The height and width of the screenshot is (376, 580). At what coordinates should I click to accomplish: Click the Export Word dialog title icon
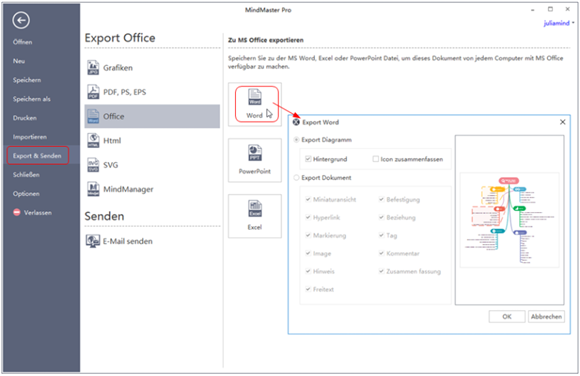pos(296,122)
